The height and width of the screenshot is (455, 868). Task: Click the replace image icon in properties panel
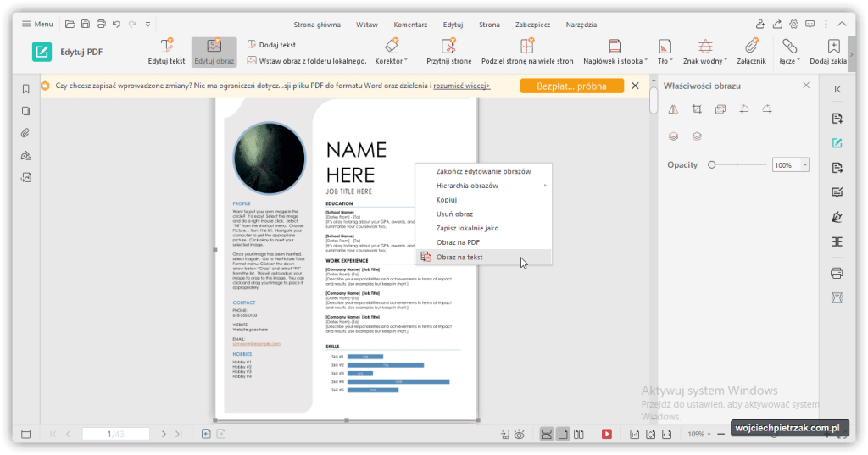[x=721, y=109]
